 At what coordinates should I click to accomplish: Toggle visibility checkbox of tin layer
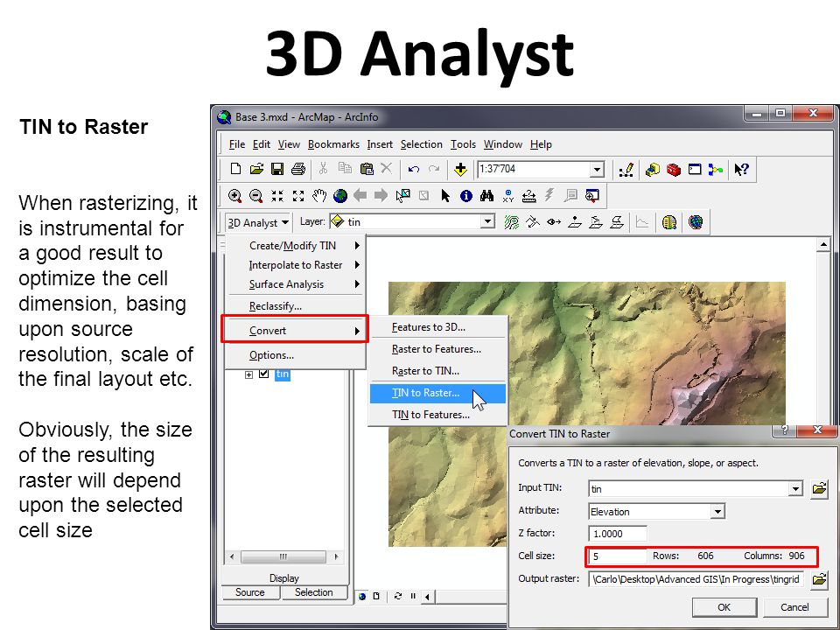click(x=263, y=374)
